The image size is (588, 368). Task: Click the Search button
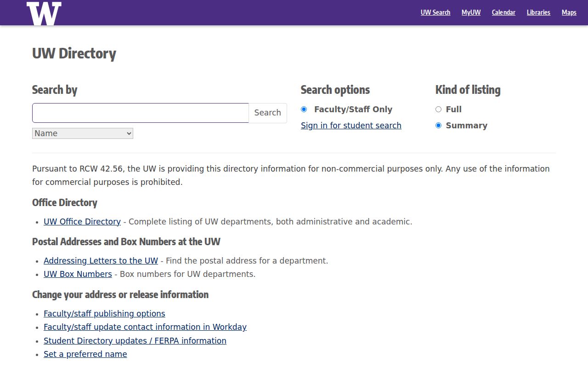[268, 113]
